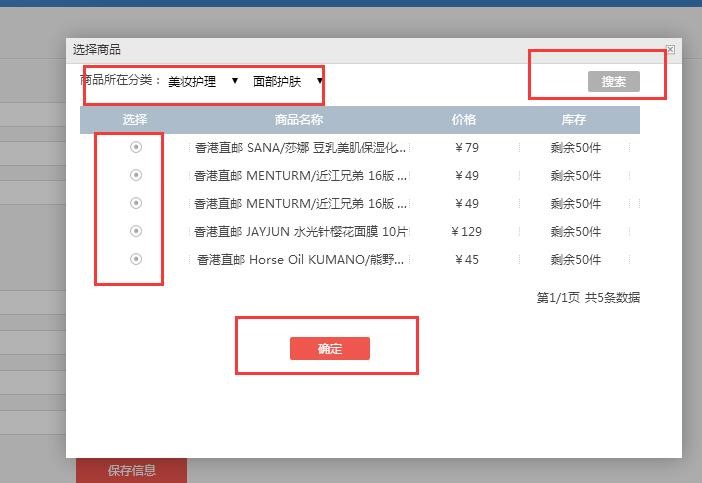Image resolution: width=702 pixels, height=483 pixels.
Task: Pick the third-row MENTURM/近江兄弟 radio button
Action: point(136,203)
